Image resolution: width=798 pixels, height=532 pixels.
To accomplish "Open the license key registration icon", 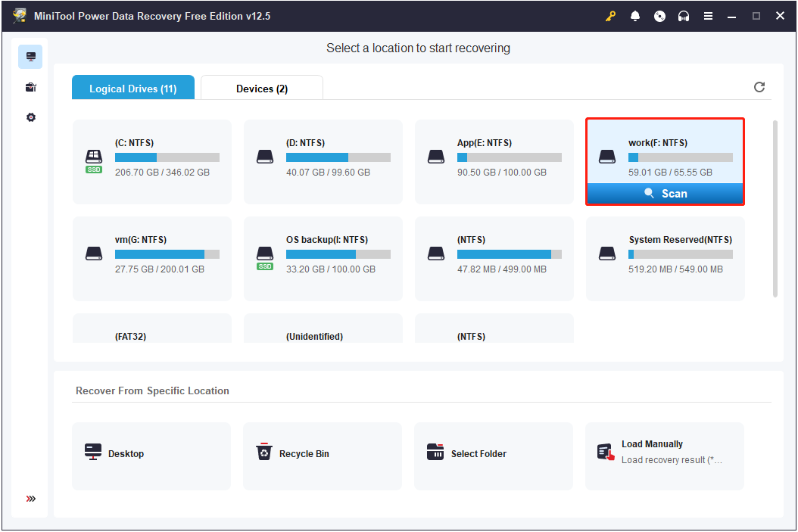I will tap(610, 15).
